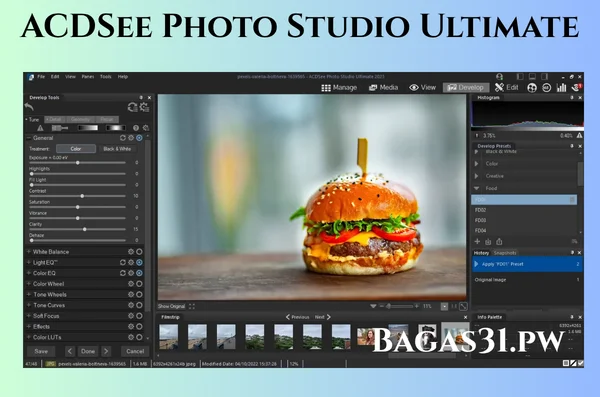
Task: Open the message center notification icon
Action: coord(576,88)
